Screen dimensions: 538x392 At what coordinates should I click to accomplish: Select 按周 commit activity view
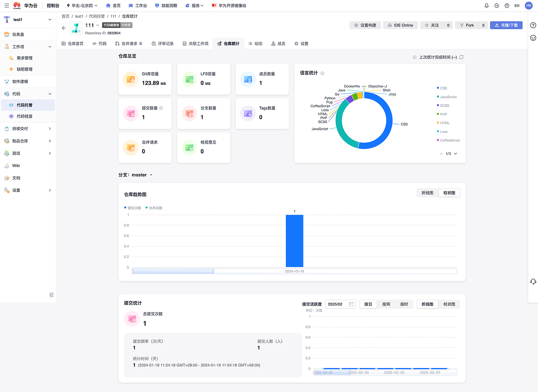[386, 304]
